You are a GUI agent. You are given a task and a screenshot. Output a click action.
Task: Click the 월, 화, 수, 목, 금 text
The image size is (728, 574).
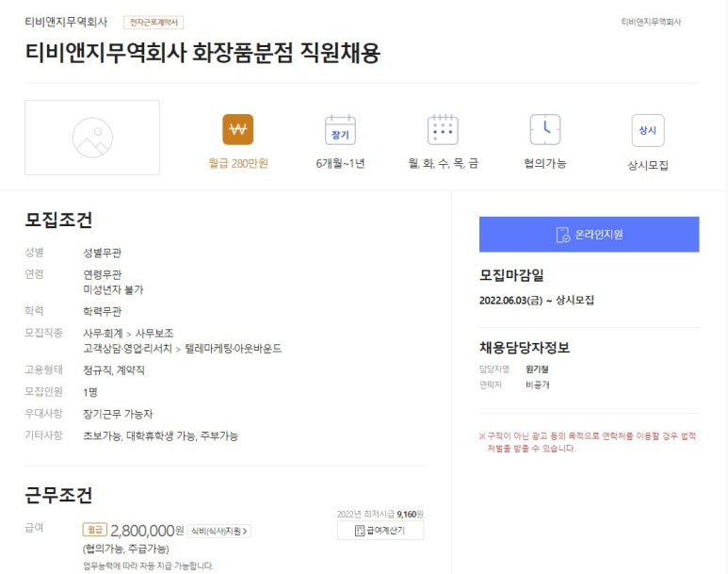(443, 163)
